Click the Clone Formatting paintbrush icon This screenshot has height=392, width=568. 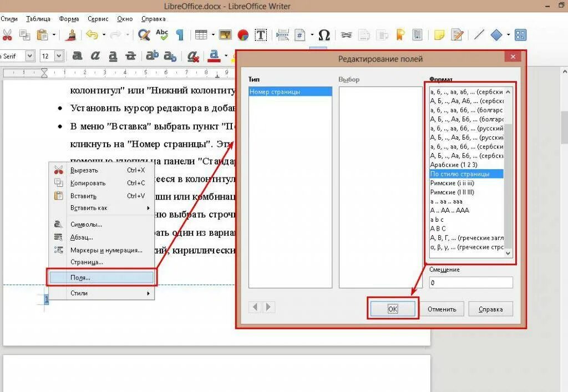click(x=70, y=35)
